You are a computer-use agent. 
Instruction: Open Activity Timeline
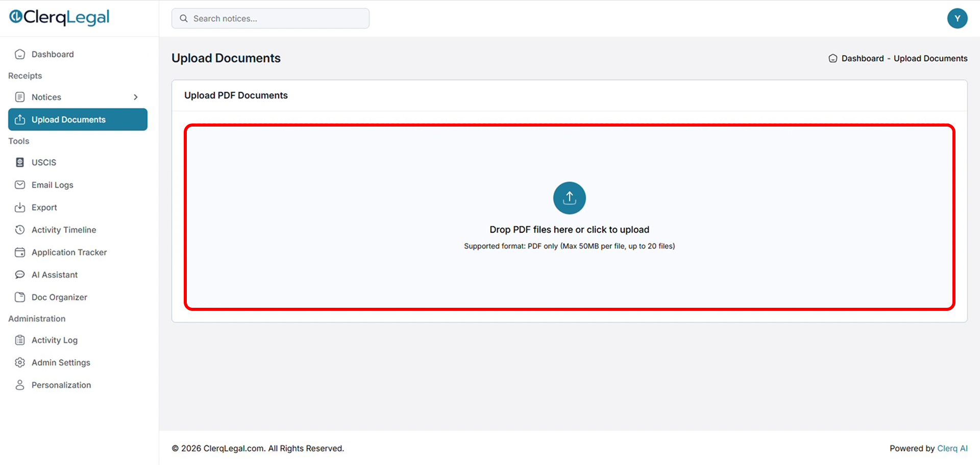(78, 230)
